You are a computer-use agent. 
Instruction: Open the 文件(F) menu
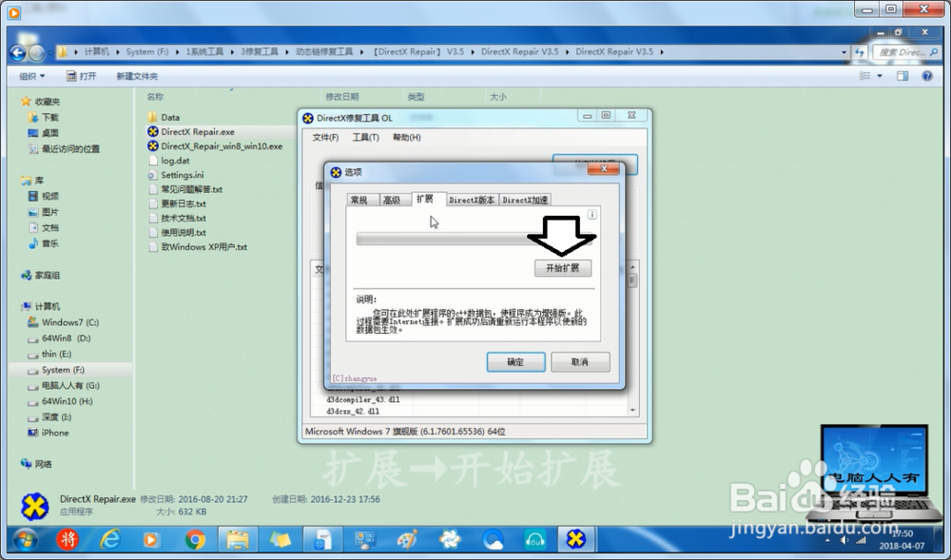coord(325,138)
